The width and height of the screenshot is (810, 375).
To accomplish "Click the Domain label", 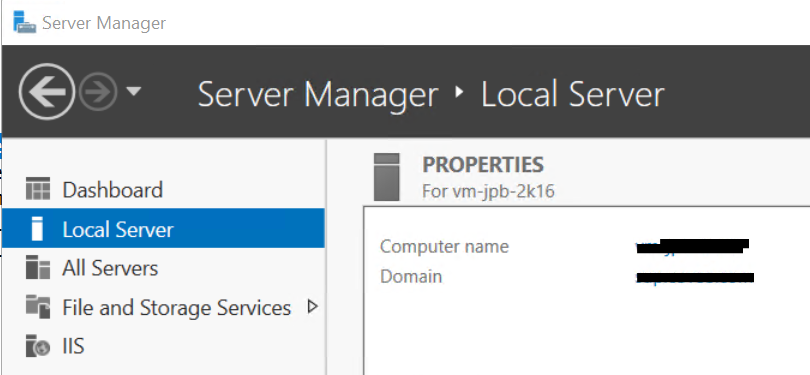I will [x=411, y=276].
